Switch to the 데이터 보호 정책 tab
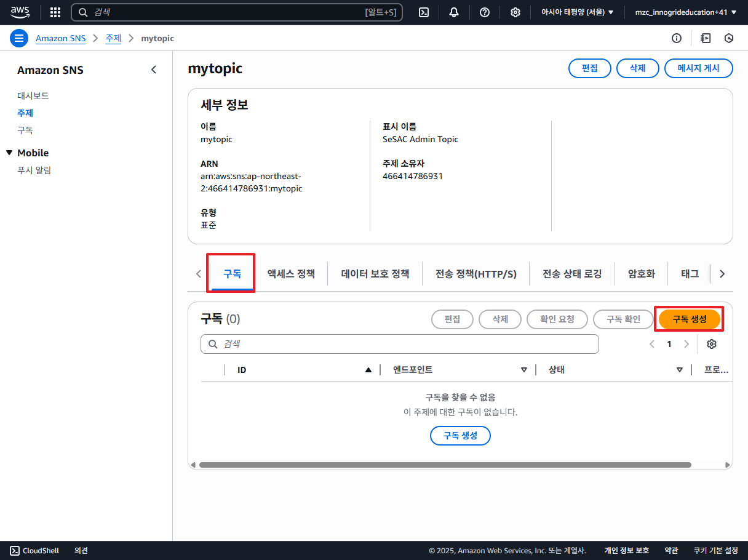Image resolution: width=748 pixels, height=560 pixels. click(375, 274)
